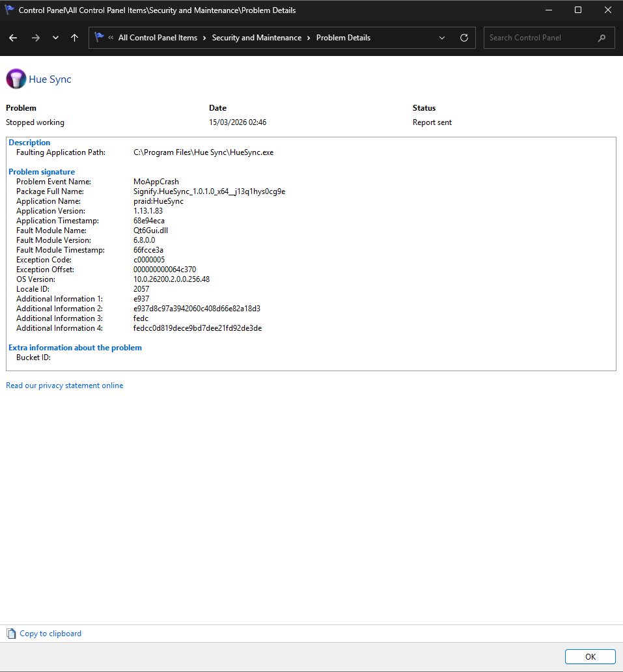Click Copy to clipboard link
Viewport: 623px width, 672px height.
51,634
